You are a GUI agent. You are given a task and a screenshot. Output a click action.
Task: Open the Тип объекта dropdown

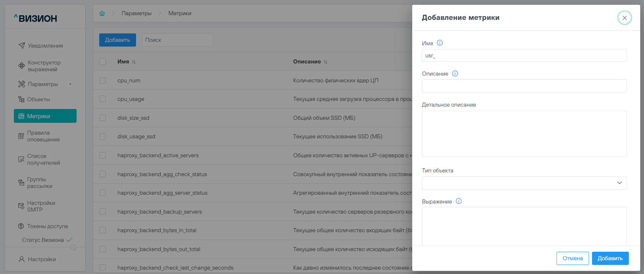524,183
